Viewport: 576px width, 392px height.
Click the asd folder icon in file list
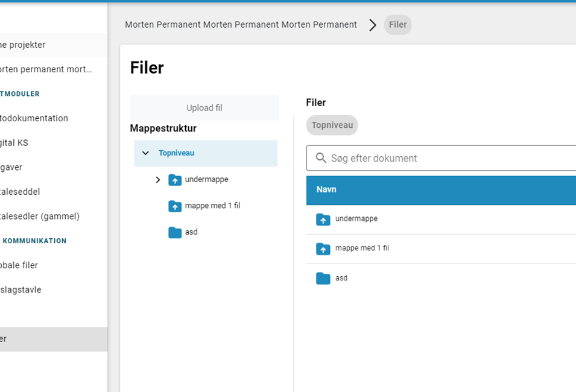[323, 278]
